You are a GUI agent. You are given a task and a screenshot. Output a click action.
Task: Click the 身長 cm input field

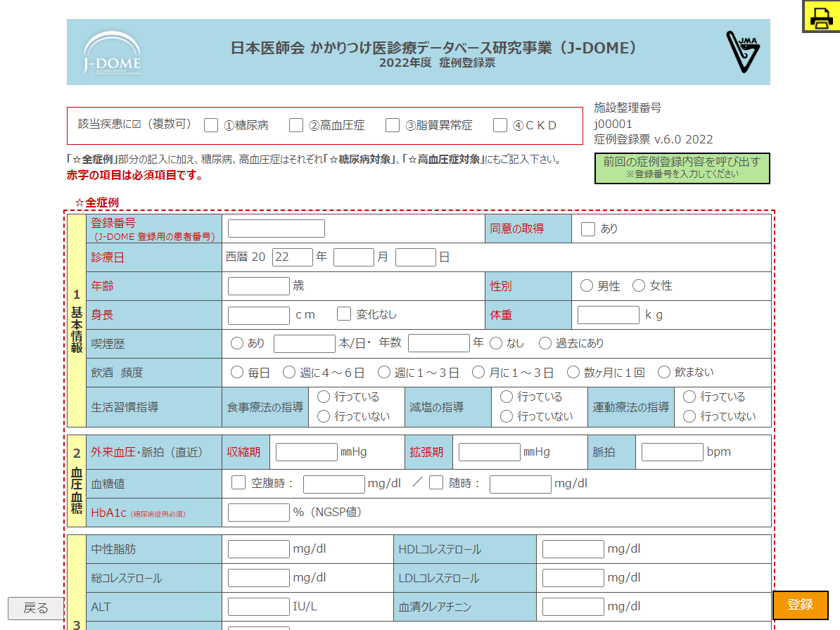coord(259,315)
